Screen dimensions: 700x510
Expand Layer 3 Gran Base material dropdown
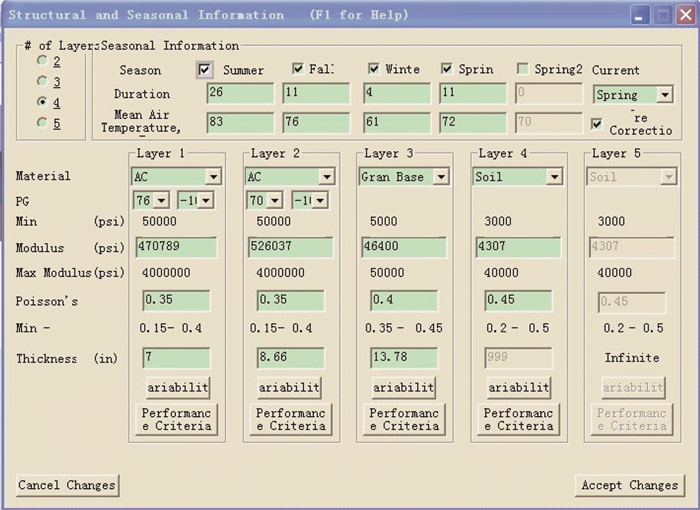tap(440, 177)
